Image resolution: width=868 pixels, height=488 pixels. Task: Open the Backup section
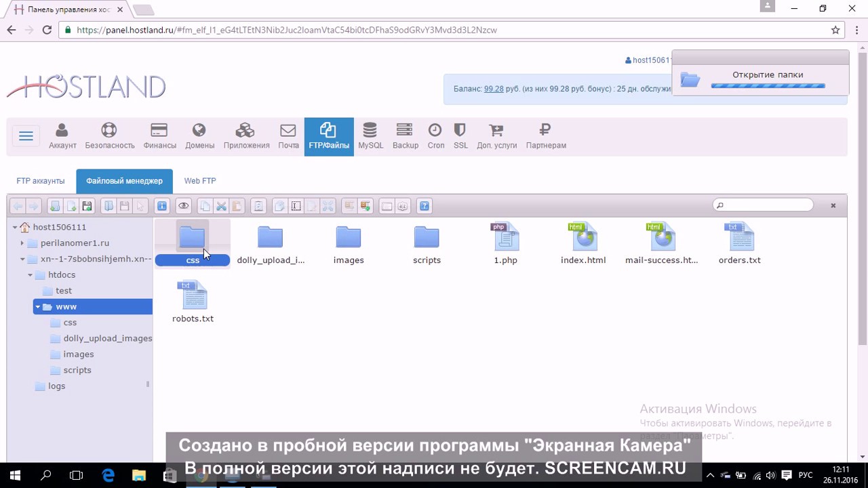point(405,136)
